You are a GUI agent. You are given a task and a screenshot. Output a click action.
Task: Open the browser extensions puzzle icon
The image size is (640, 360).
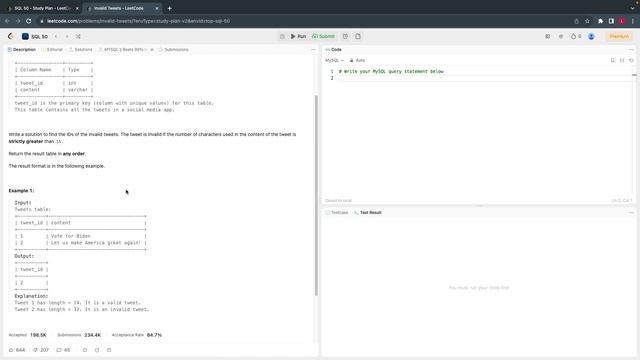(600, 21)
